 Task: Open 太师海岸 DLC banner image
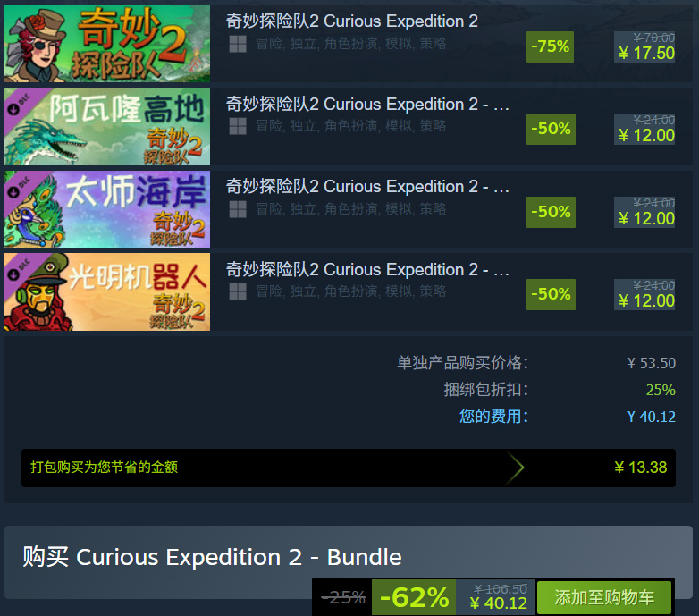click(107, 209)
